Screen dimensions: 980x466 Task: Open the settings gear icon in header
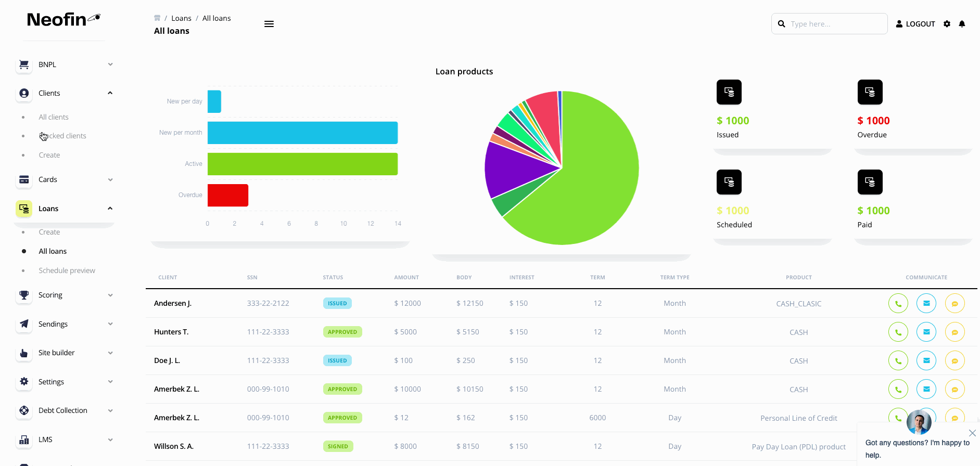pos(947,24)
